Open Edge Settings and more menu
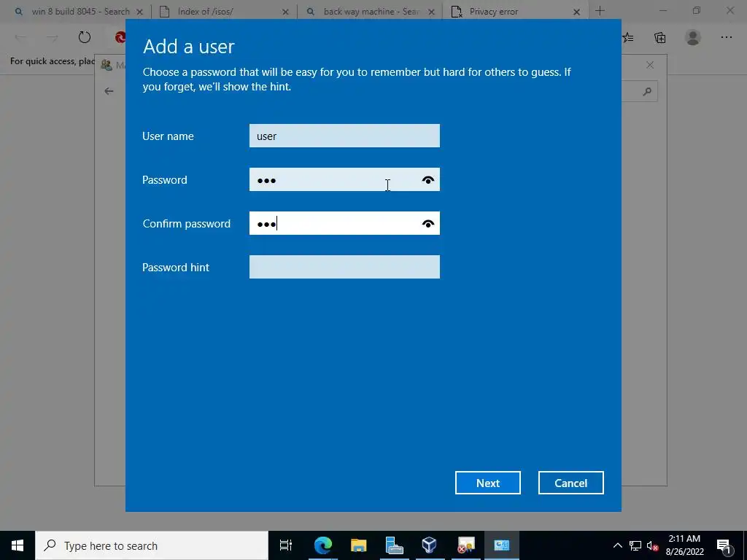 click(x=726, y=37)
